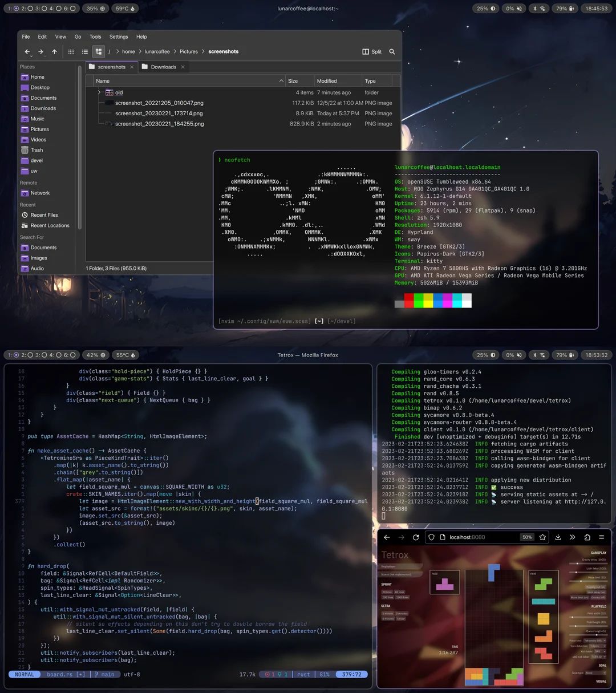Open the Firefox extensions puzzle icon
The image size is (616, 693).
587,537
